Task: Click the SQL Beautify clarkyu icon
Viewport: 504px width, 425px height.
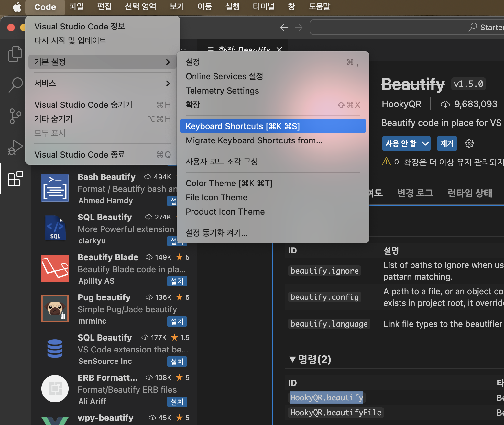Action: pyautogui.click(x=55, y=228)
